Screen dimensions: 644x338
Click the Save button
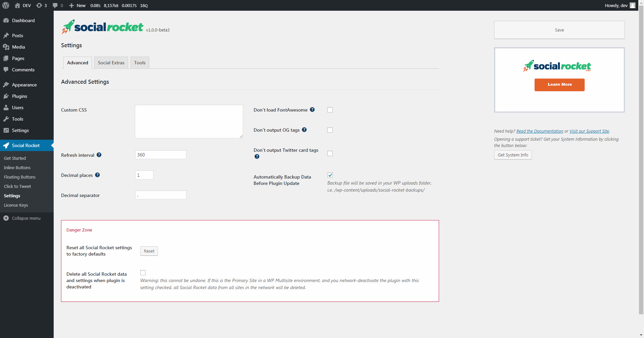click(559, 30)
